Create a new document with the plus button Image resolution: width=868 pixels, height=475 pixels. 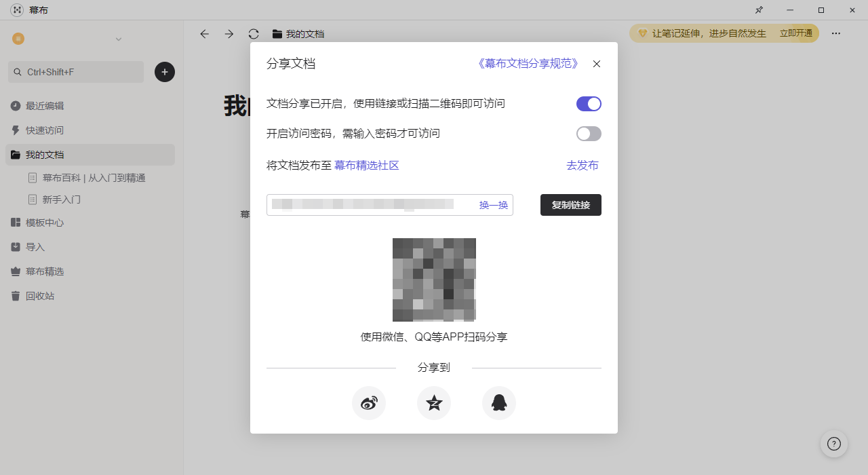coord(164,71)
